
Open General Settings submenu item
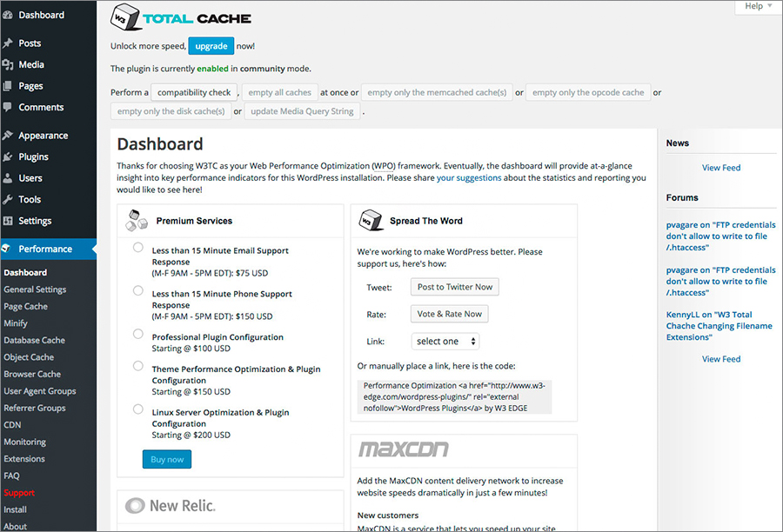[35, 289]
